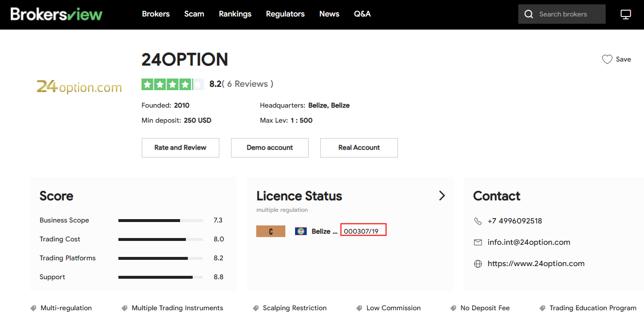Click the Belize flag icon
644x318 pixels.
tap(301, 231)
